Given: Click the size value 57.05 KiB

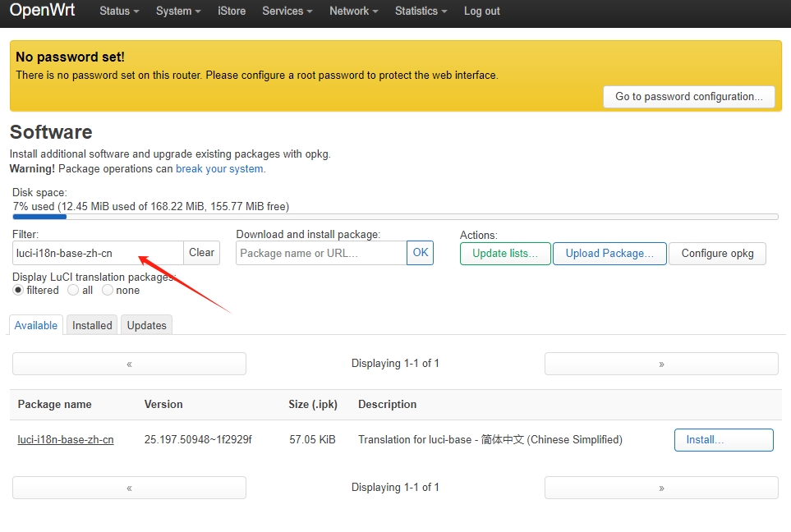Looking at the screenshot, I should pos(312,440).
